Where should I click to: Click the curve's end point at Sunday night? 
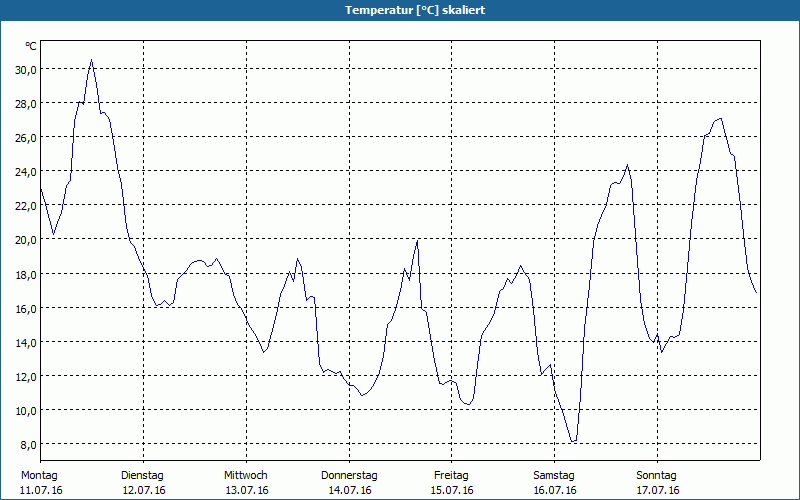coord(756,292)
